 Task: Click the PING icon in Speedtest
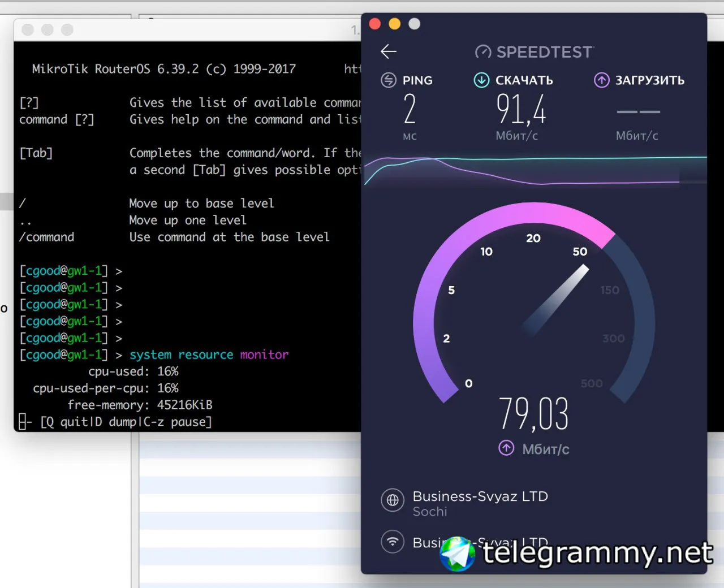coord(389,80)
